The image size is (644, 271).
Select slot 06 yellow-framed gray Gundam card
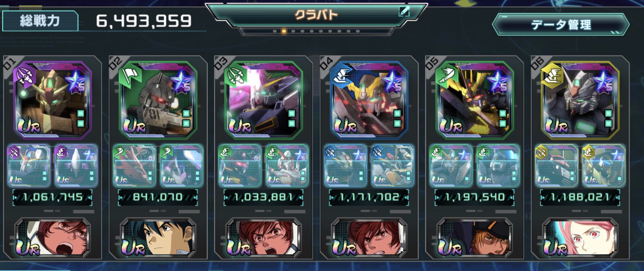pos(580,100)
